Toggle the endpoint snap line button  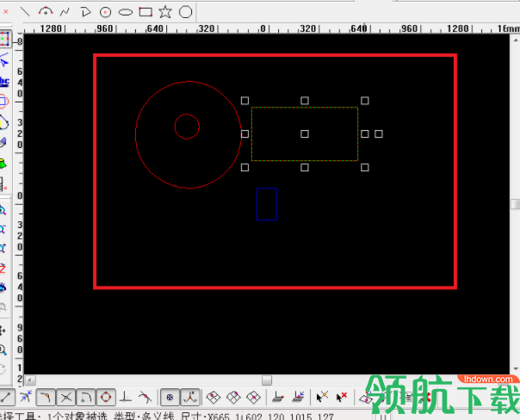point(7,397)
